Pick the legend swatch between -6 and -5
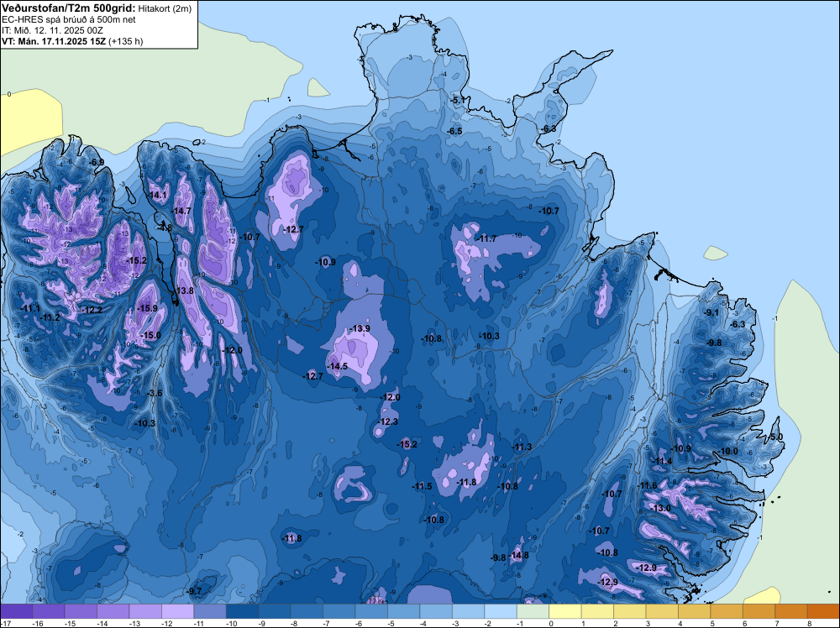Screen dimensions: 840x628 pyautogui.click(x=372, y=611)
